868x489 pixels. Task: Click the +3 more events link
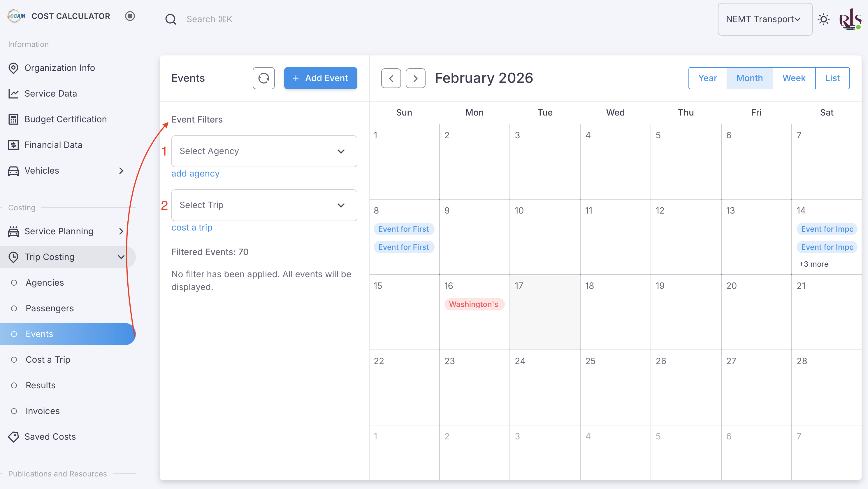click(813, 264)
